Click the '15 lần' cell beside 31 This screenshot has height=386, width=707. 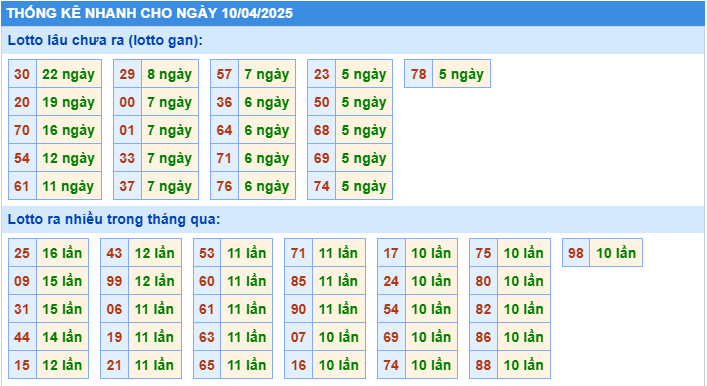[x=62, y=309]
